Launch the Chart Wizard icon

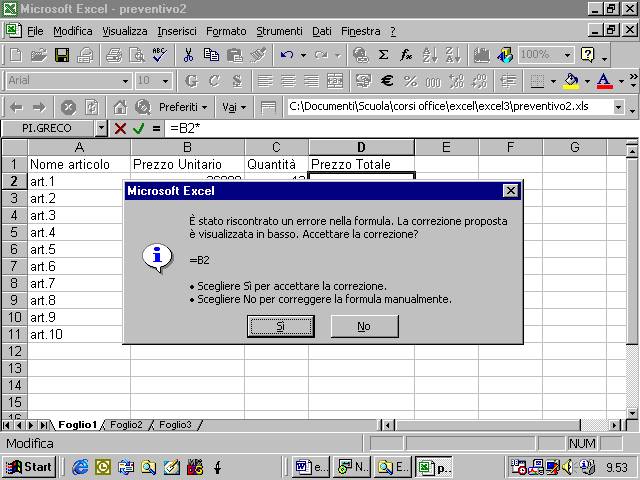tap(482, 55)
